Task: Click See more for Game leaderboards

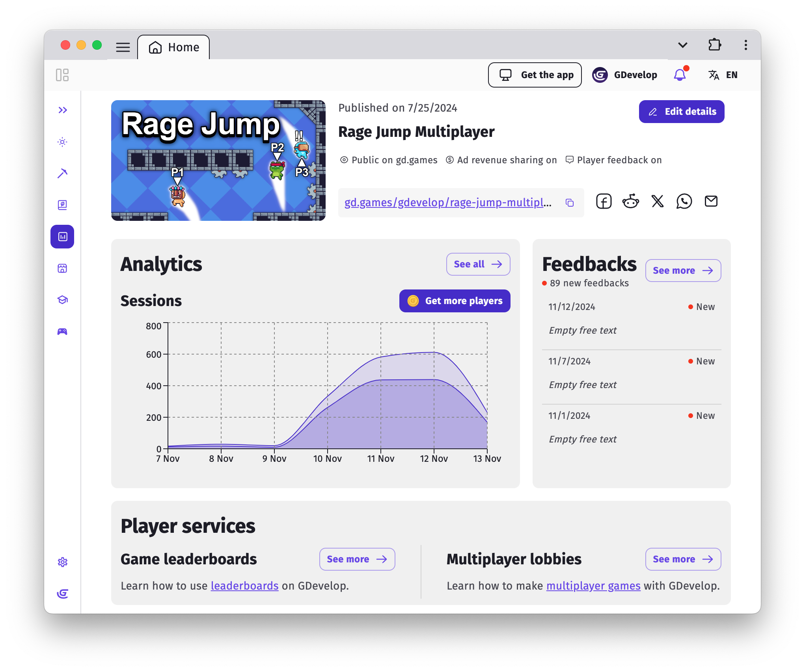Action: (357, 559)
